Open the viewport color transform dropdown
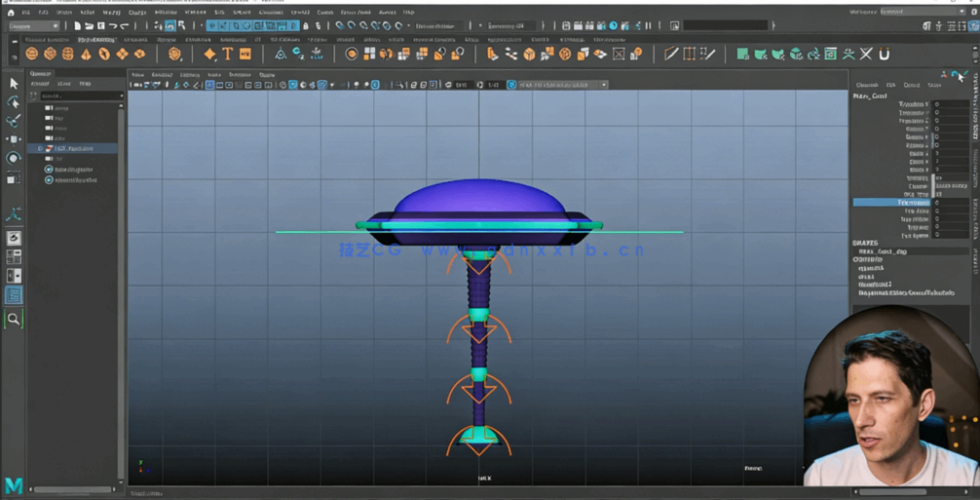The height and width of the screenshot is (500, 980). [x=562, y=85]
